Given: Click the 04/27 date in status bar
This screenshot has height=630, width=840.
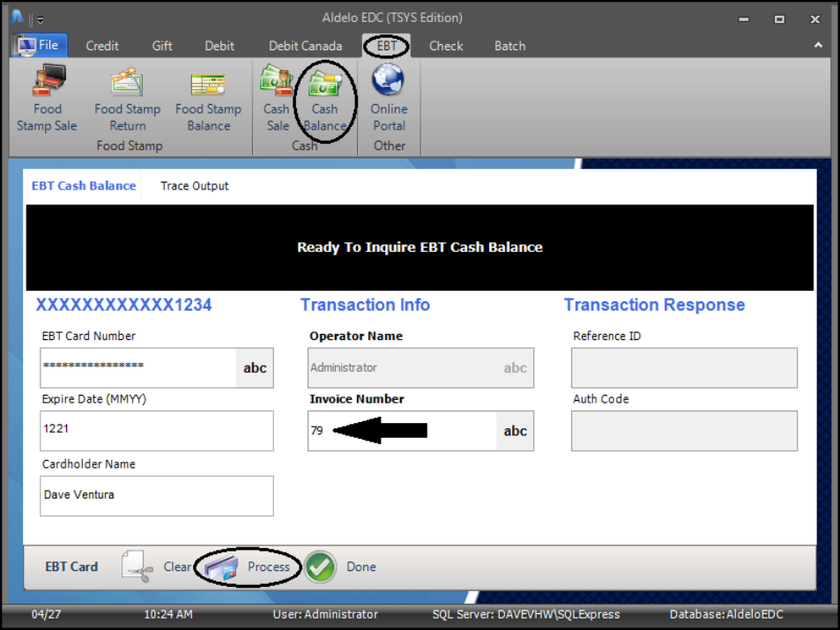Looking at the screenshot, I should pyautogui.click(x=46, y=614).
